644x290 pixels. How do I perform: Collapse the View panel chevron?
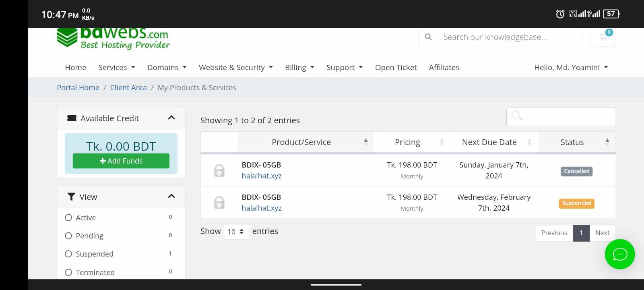pos(171,197)
